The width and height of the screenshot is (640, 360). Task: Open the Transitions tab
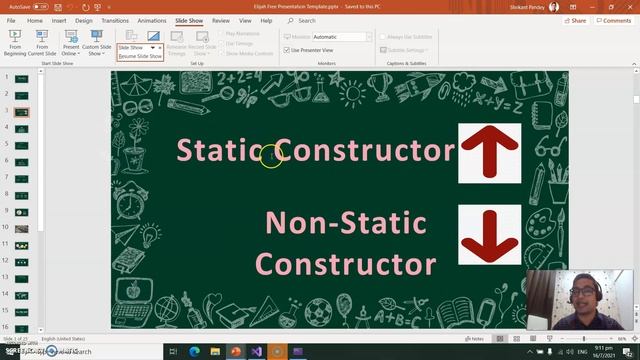pyautogui.click(x=115, y=20)
